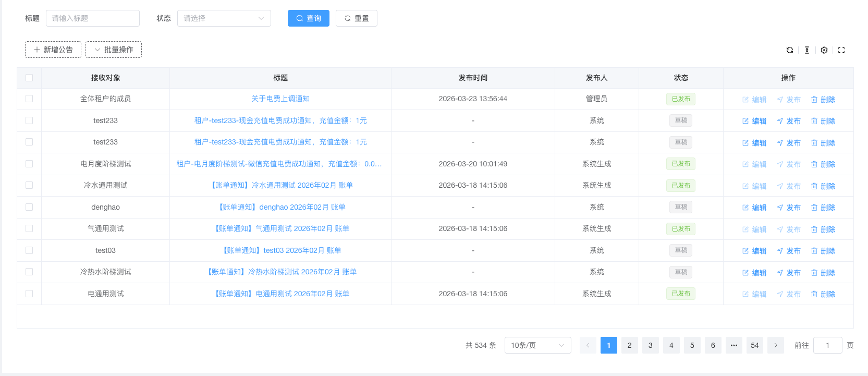The image size is (868, 376).
Task: Toggle the select-all header checkbox
Action: coord(29,78)
